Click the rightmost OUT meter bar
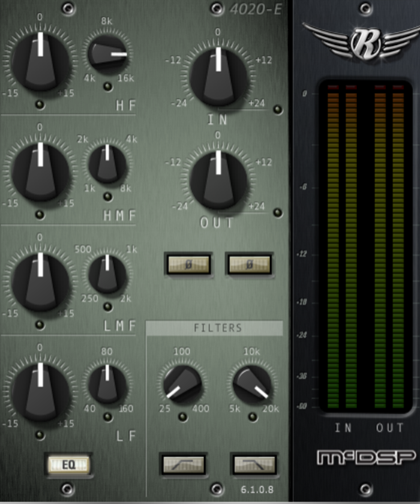 tap(398, 247)
